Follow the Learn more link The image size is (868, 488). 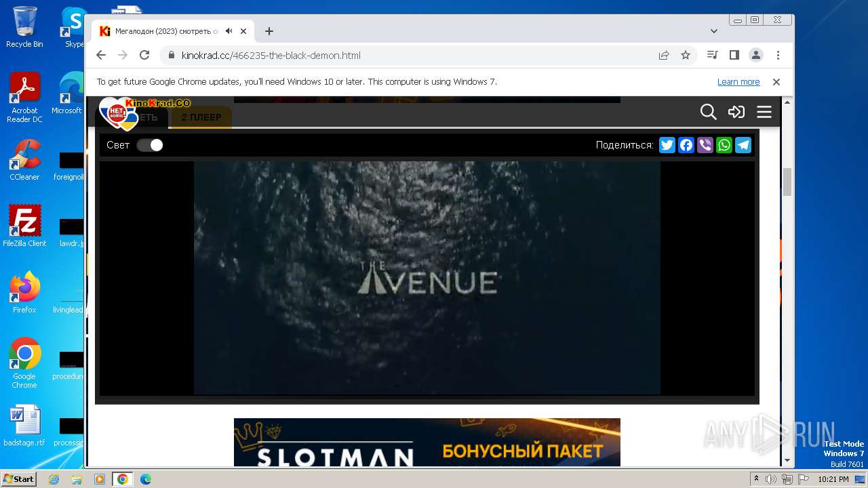coord(738,82)
